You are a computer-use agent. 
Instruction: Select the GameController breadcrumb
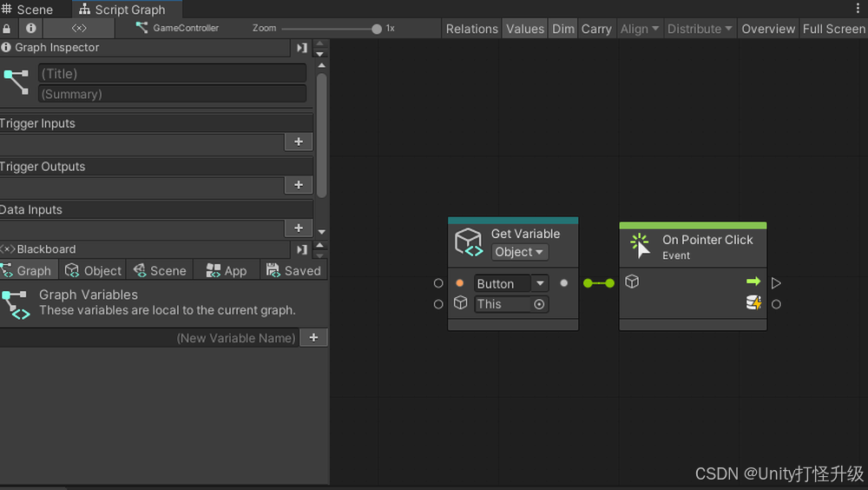177,28
